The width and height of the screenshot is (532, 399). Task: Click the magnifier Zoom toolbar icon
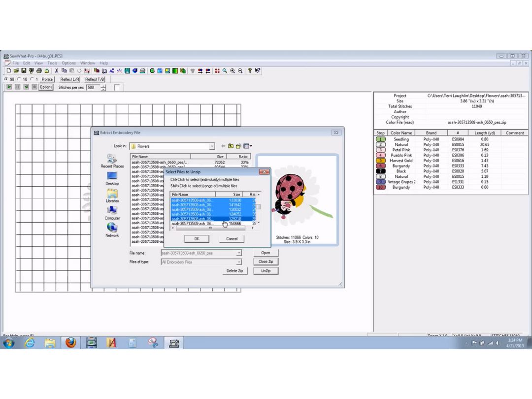(x=225, y=70)
